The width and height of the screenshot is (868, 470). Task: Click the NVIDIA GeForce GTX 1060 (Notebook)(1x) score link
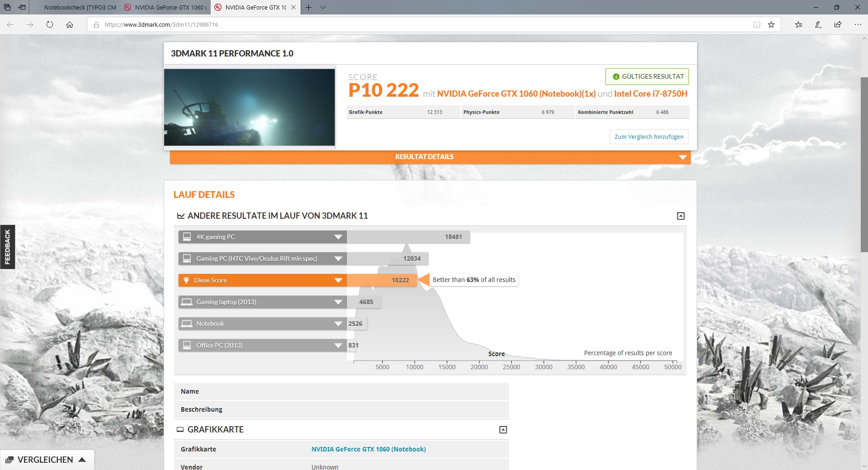coord(516,94)
